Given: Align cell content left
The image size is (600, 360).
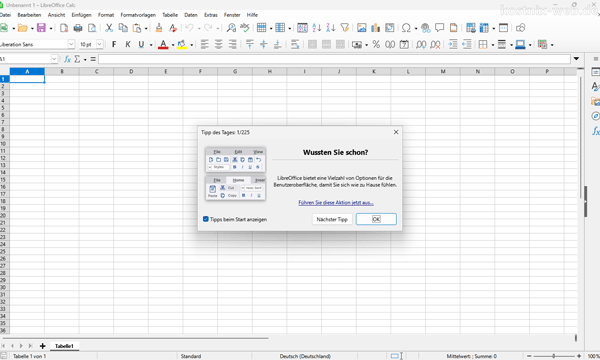Looking at the screenshot, I should (x=205, y=44).
